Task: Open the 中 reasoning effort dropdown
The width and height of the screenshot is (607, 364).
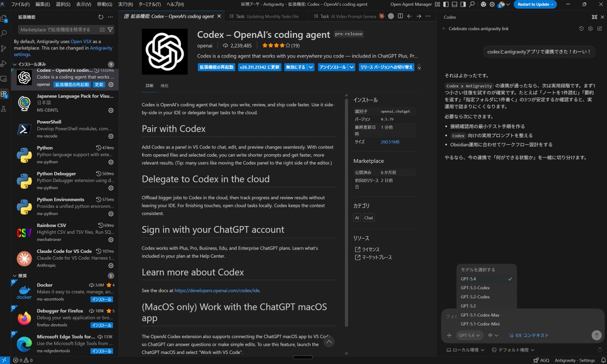Action: (x=493, y=335)
